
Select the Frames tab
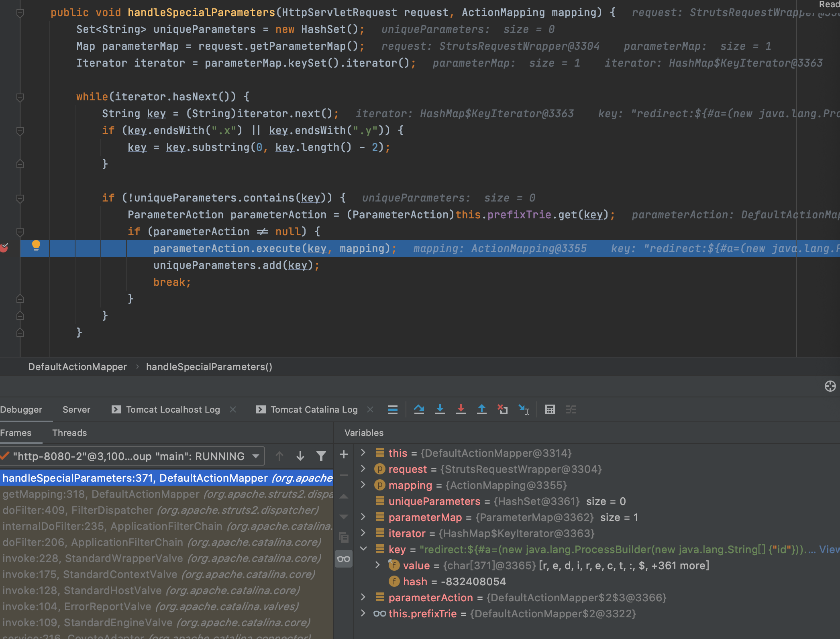pos(16,433)
